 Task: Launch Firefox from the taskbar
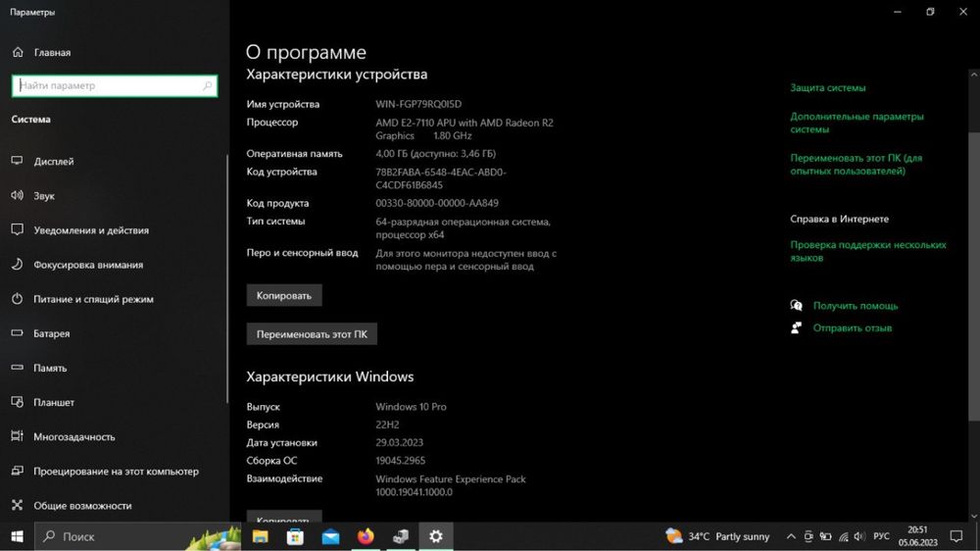click(x=366, y=536)
